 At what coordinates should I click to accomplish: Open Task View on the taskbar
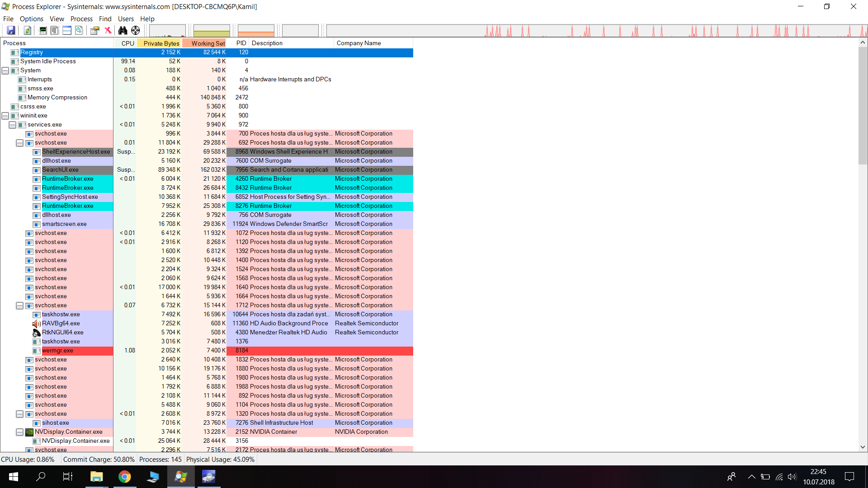68,477
